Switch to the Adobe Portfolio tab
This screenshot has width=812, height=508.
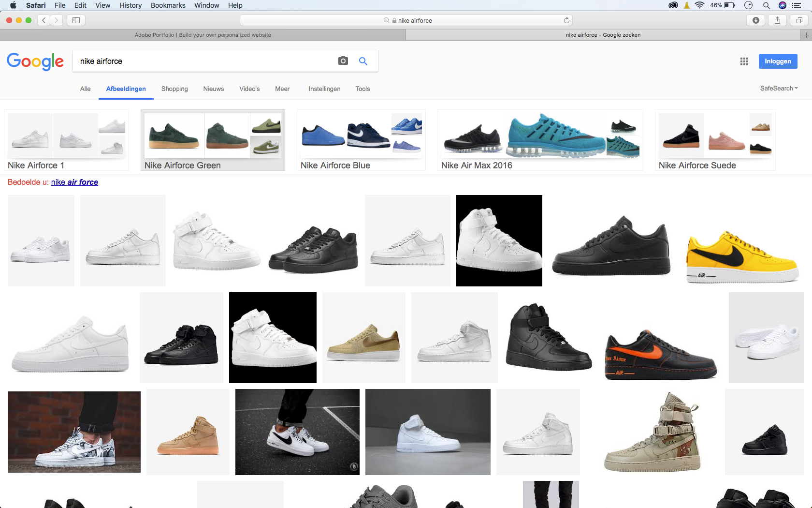coord(203,35)
